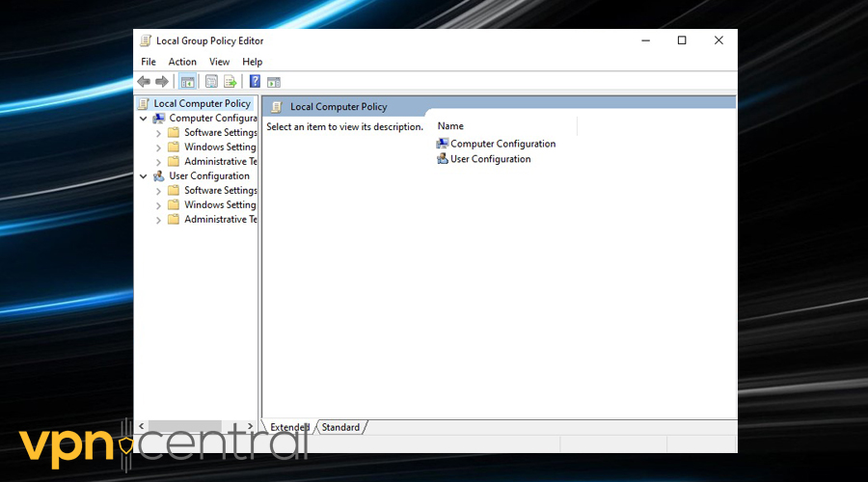
Task: Click the Back arrow toolbar button
Action: 144,82
